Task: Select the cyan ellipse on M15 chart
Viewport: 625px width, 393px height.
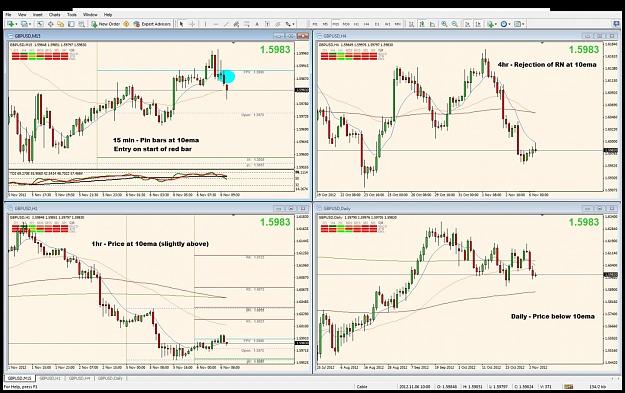Action: click(x=227, y=77)
